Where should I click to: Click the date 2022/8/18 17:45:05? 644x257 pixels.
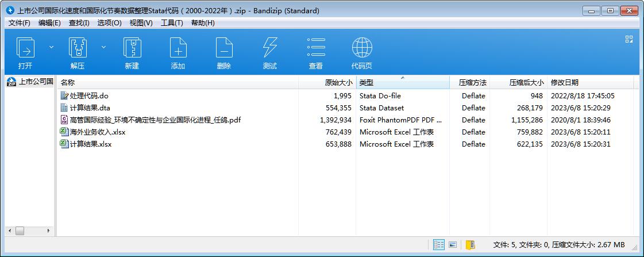583,96
